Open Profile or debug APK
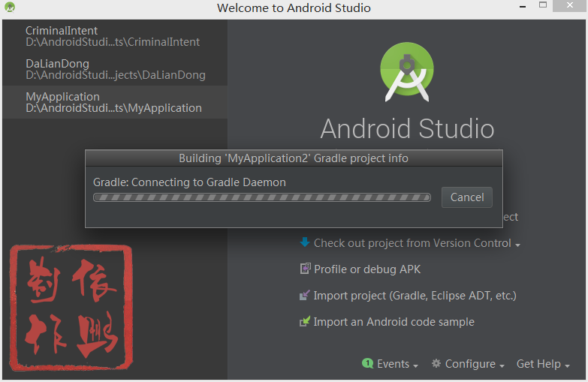 (x=367, y=269)
